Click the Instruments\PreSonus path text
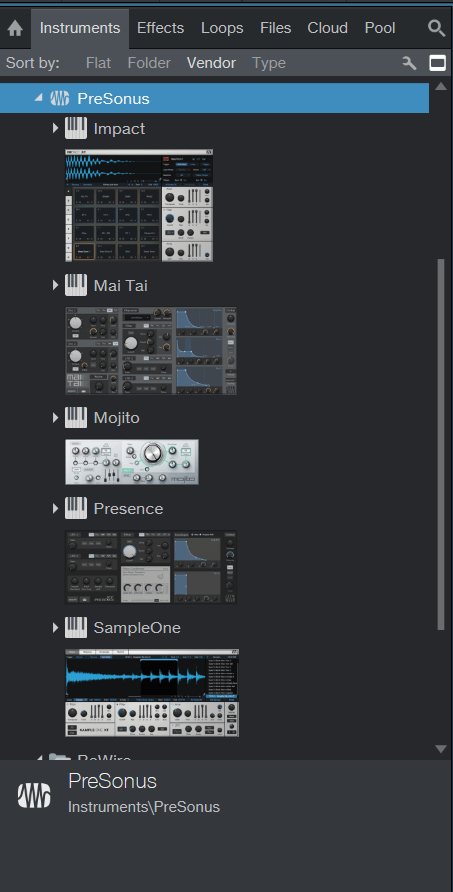Image resolution: width=453 pixels, height=892 pixels. pyautogui.click(x=144, y=807)
